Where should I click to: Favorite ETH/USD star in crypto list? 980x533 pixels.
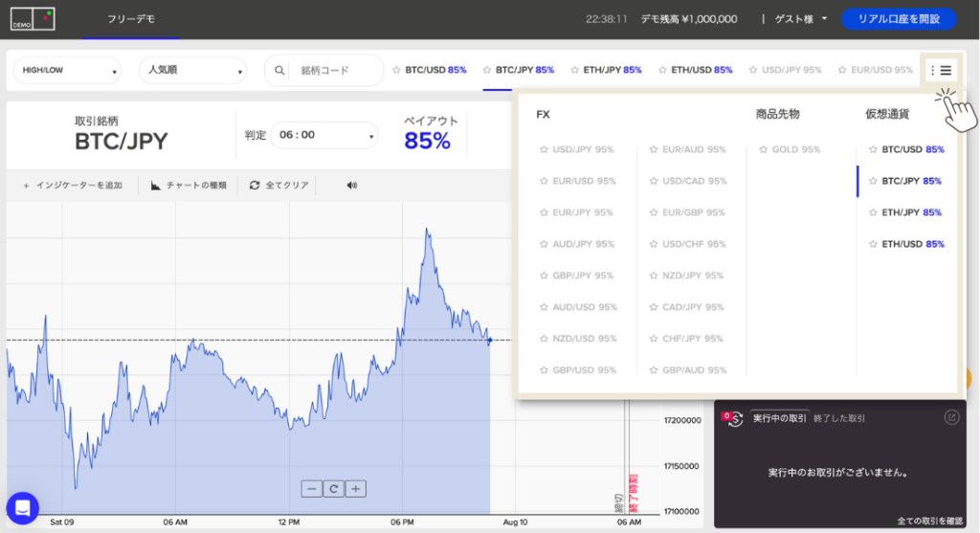[x=873, y=244]
